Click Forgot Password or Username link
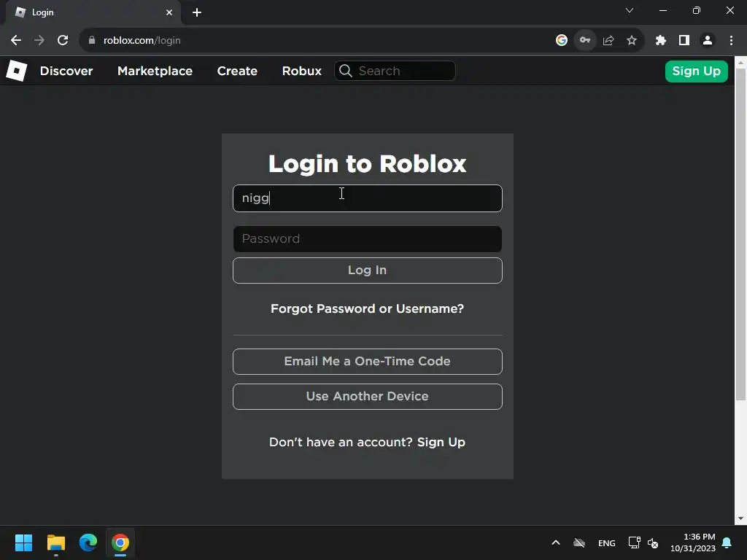Screen dimensions: 747x560 click(x=368, y=308)
